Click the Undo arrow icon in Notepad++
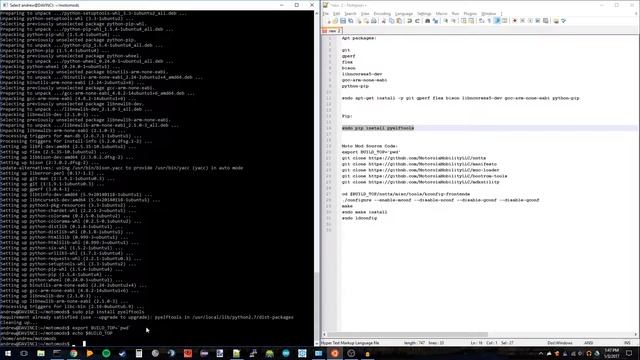The width and height of the screenshot is (640, 360). coord(409,21)
